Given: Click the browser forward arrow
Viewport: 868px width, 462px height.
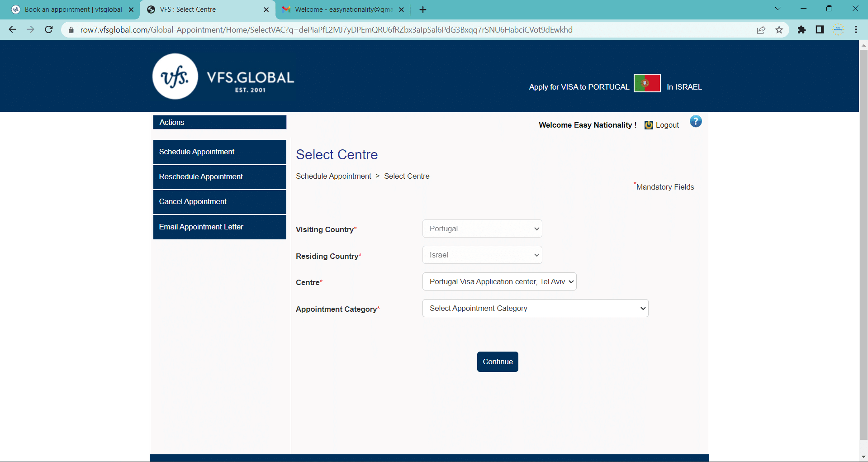Looking at the screenshot, I should (30, 29).
